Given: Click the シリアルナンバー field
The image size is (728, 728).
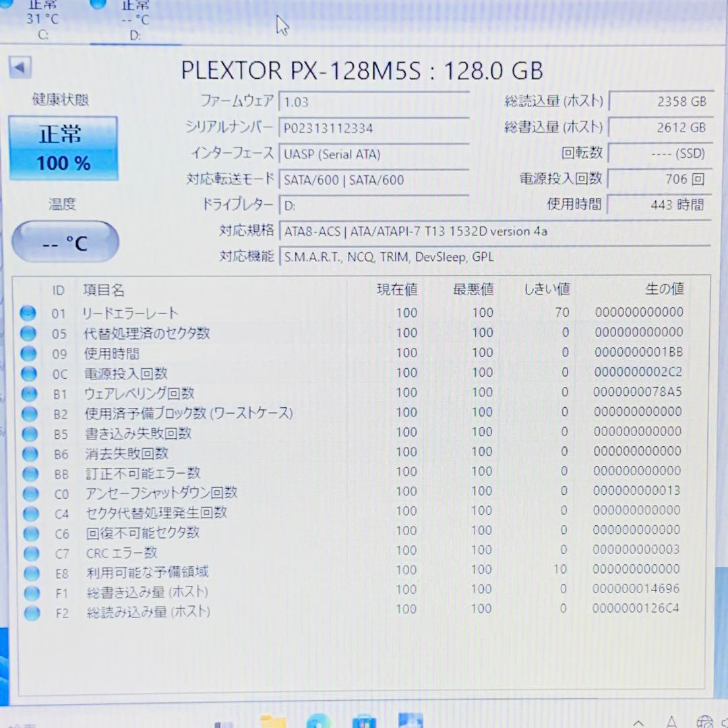Looking at the screenshot, I should (x=374, y=127).
